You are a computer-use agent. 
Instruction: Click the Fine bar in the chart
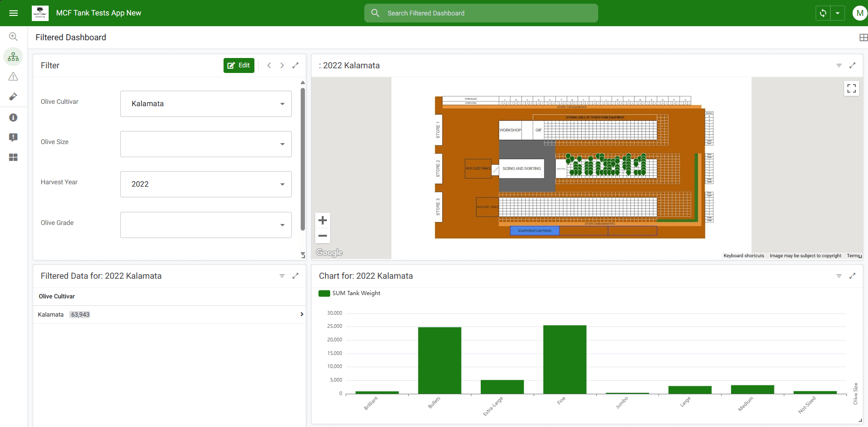[x=564, y=359]
